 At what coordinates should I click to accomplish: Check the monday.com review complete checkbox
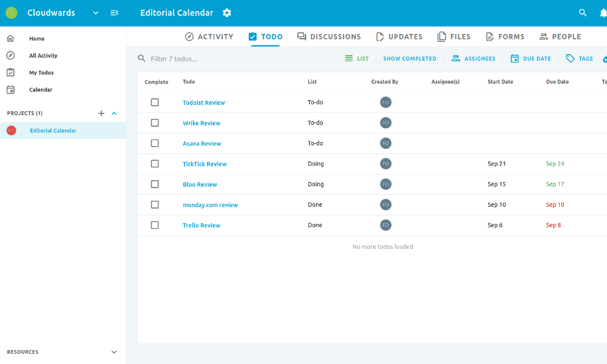pos(155,204)
